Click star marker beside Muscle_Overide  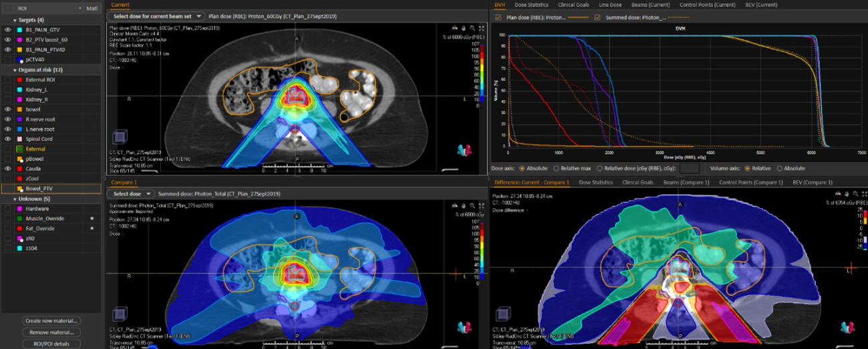click(x=92, y=218)
